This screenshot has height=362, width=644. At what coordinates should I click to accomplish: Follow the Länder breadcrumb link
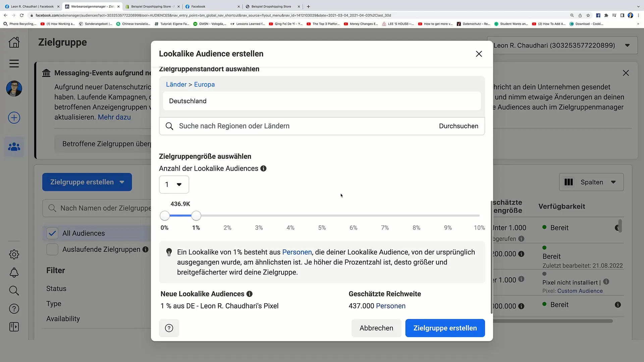point(176,84)
